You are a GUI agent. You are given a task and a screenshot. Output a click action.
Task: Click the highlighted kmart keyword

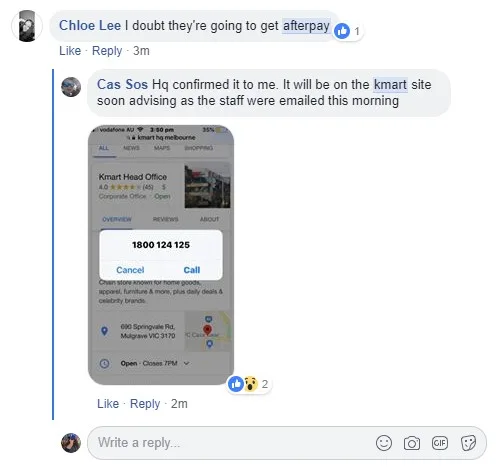pyautogui.click(x=390, y=85)
